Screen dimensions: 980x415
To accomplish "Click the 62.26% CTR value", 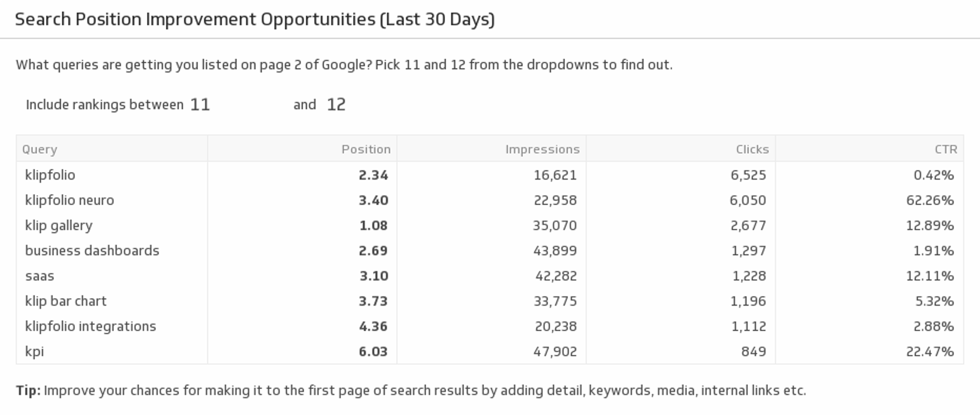I will 929,200.
